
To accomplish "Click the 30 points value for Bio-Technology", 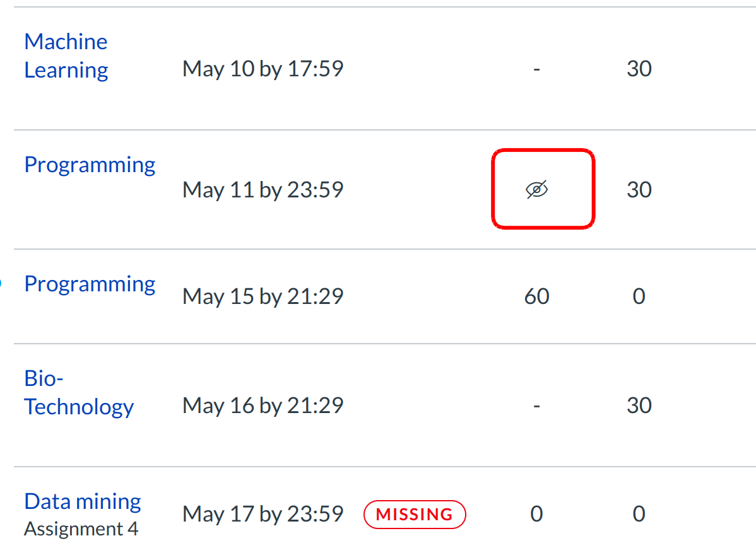I will (x=639, y=405).
